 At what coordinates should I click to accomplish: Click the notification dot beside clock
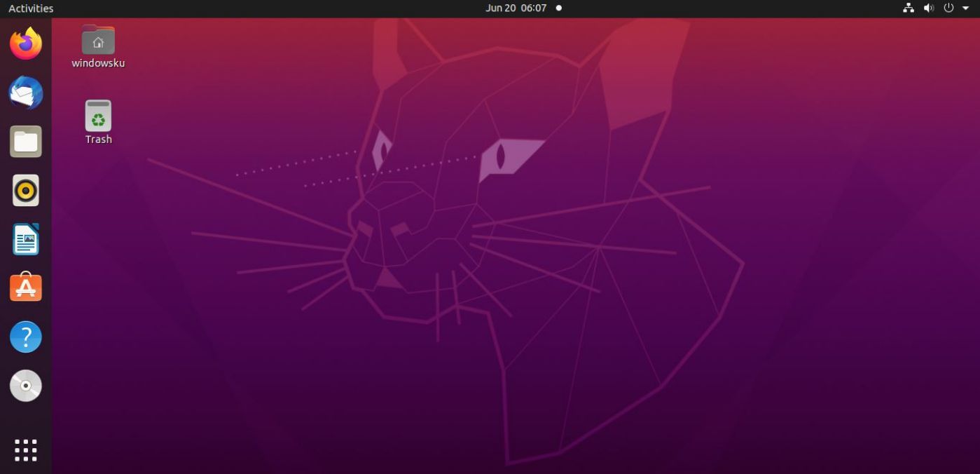(x=559, y=8)
